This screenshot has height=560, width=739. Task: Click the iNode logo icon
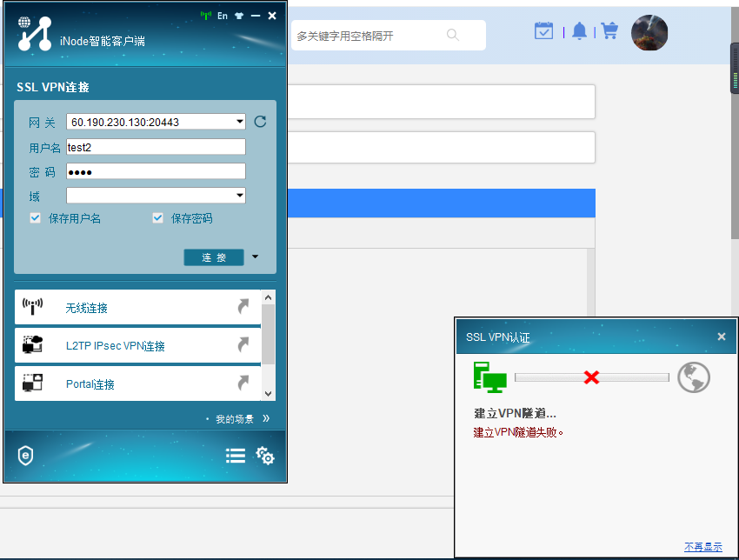pos(35,33)
